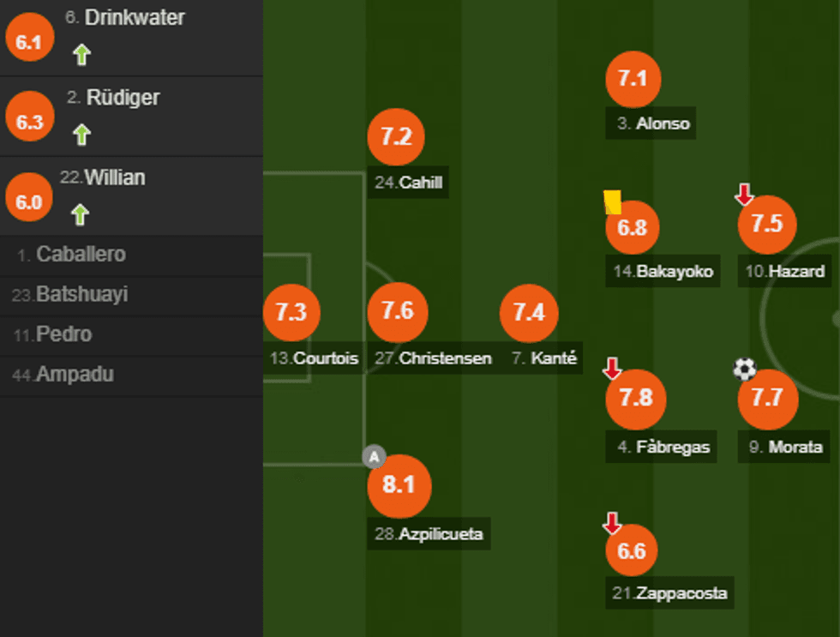Image resolution: width=840 pixels, height=637 pixels.
Task: Click Courtois's 7.3 rating circle
Action: point(291,313)
